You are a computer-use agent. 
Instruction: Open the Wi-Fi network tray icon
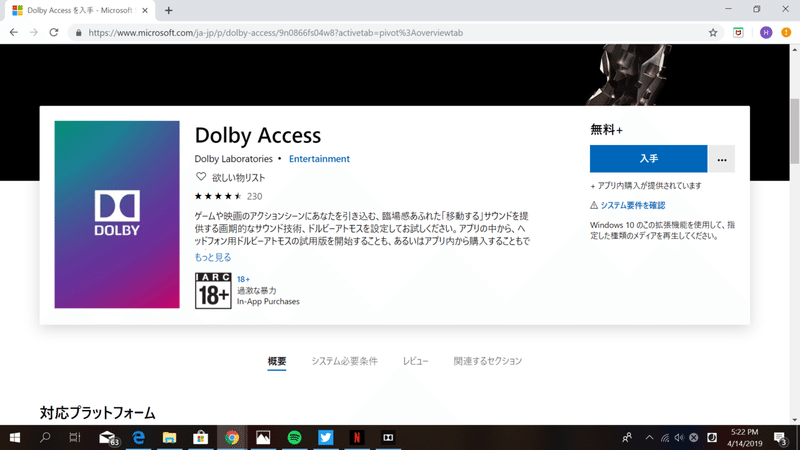point(665,437)
